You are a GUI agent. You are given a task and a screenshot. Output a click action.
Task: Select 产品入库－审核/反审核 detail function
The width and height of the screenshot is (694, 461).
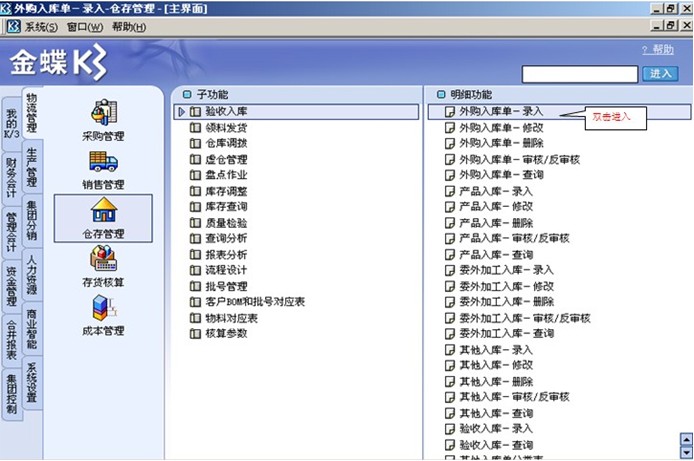(x=514, y=238)
